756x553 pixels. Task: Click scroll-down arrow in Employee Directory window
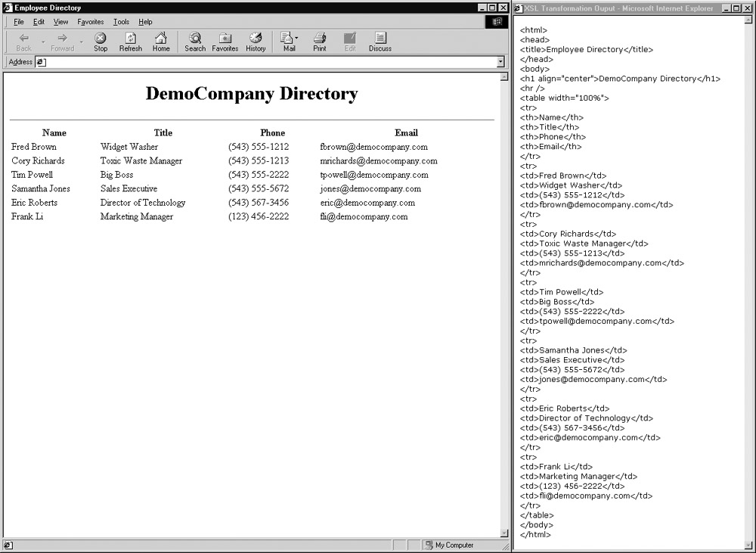pyautogui.click(x=504, y=533)
